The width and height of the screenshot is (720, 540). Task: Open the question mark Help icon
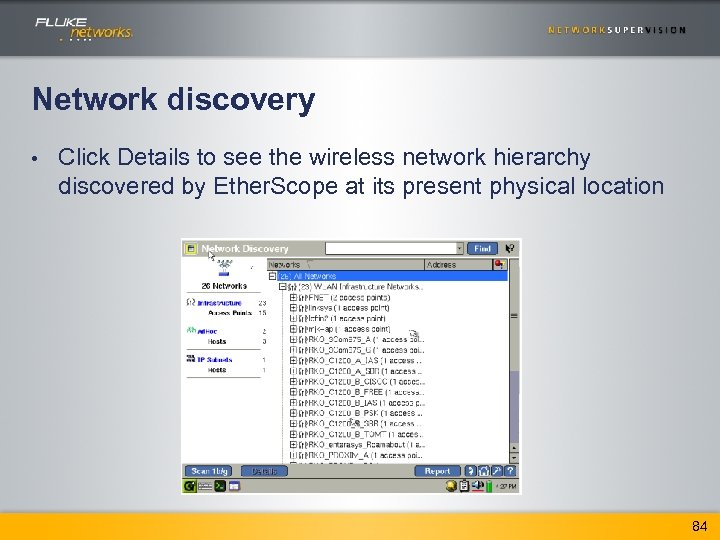pos(510,471)
